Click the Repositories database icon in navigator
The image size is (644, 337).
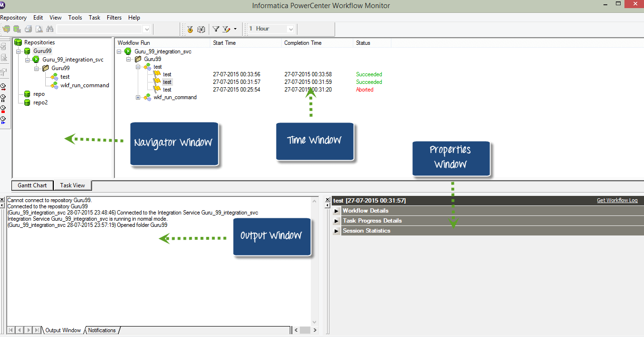19,42
